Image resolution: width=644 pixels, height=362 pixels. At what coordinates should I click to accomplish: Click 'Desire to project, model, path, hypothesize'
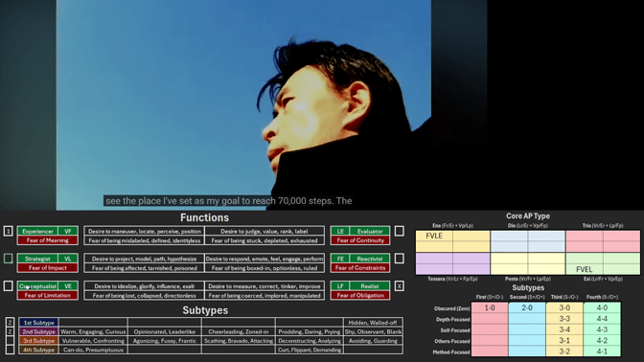pyautogui.click(x=144, y=259)
